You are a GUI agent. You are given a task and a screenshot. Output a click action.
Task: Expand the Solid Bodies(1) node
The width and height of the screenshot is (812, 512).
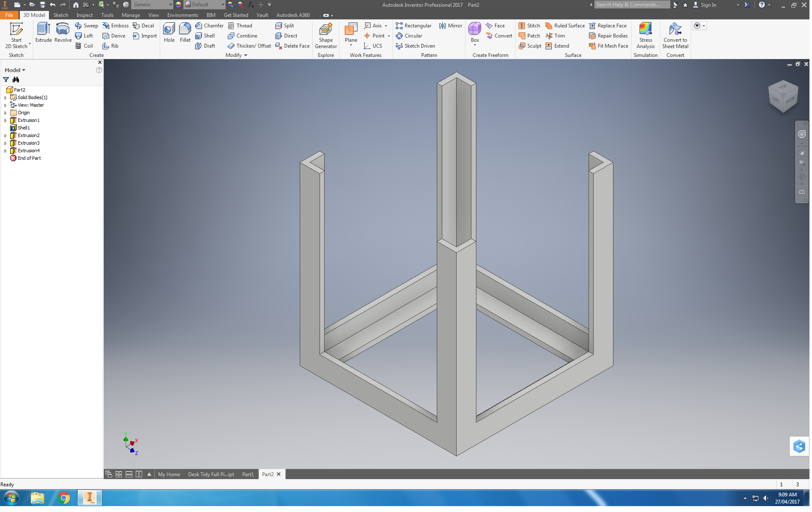coord(5,97)
